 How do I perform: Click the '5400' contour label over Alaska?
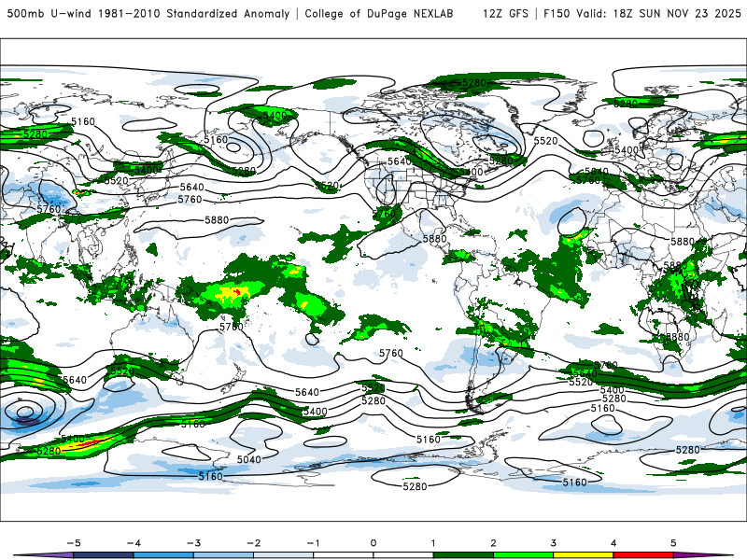[x=275, y=116]
